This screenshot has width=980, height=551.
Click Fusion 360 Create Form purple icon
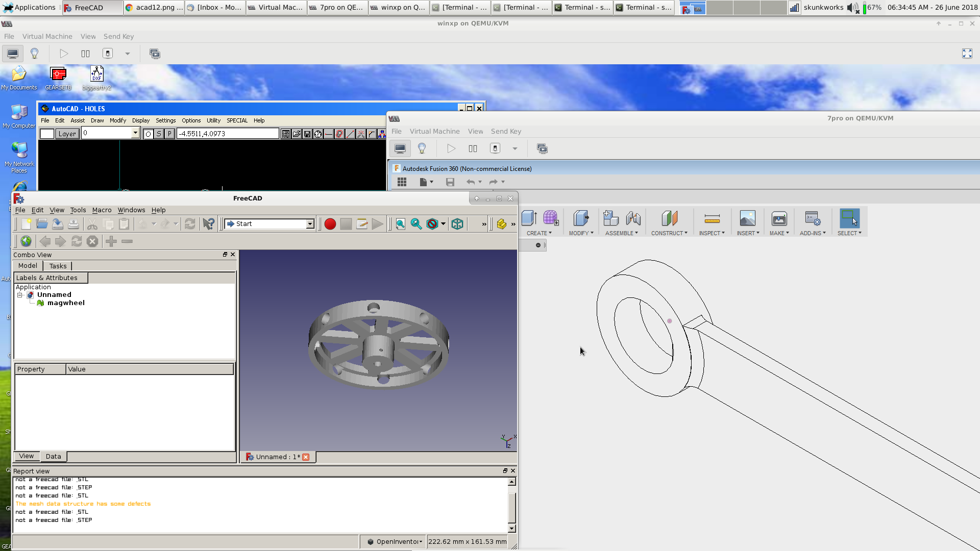pos(551,218)
